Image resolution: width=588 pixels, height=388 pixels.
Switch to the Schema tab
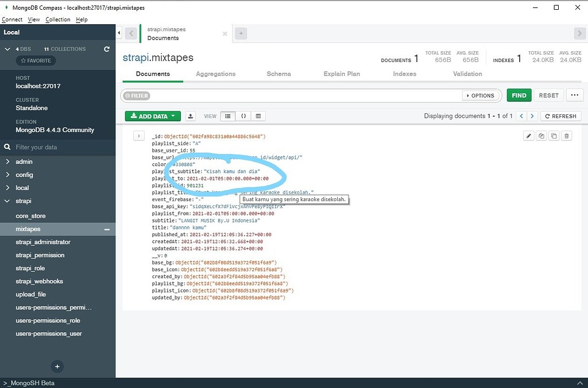[x=278, y=74]
